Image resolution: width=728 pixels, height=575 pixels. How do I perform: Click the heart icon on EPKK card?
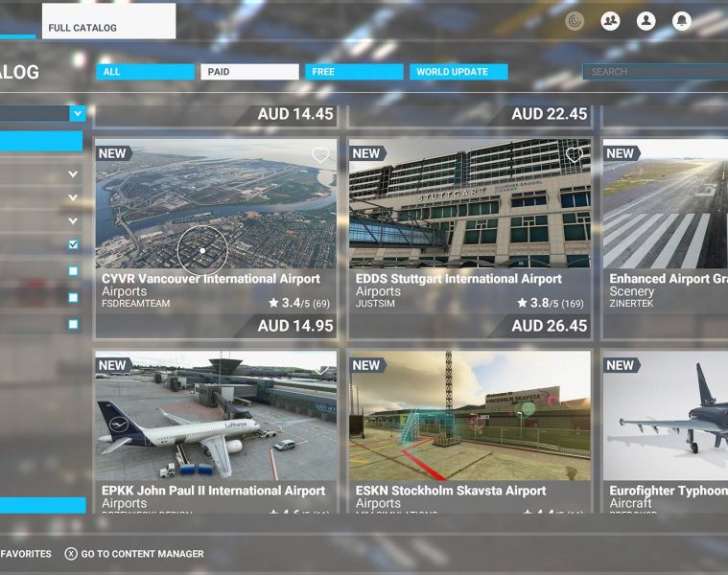(320, 369)
